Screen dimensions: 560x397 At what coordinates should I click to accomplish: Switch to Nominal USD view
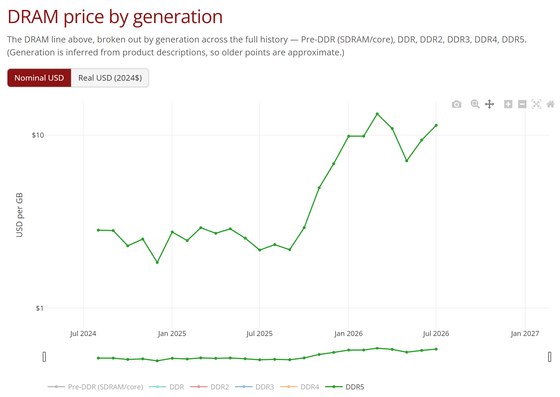click(39, 78)
